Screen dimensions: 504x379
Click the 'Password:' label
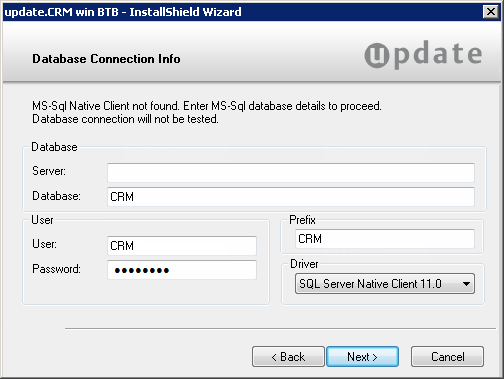click(56, 269)
